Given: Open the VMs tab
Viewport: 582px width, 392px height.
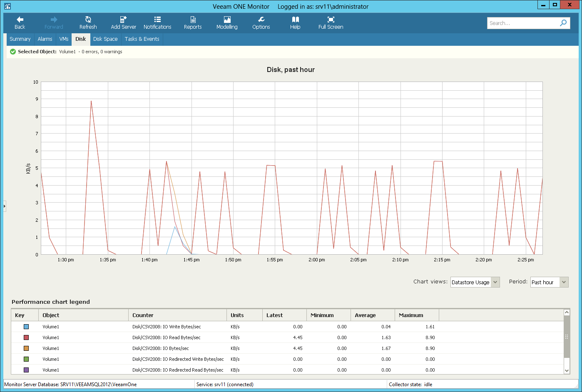Looking at the screenshot, I should [x=64, y=39].
